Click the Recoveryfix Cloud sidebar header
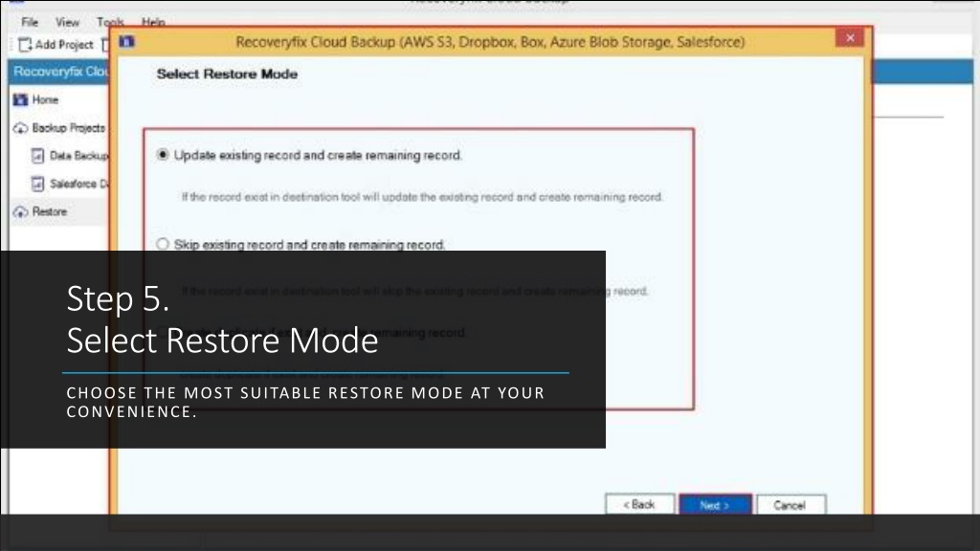980x551 pixels. point(60,72)
